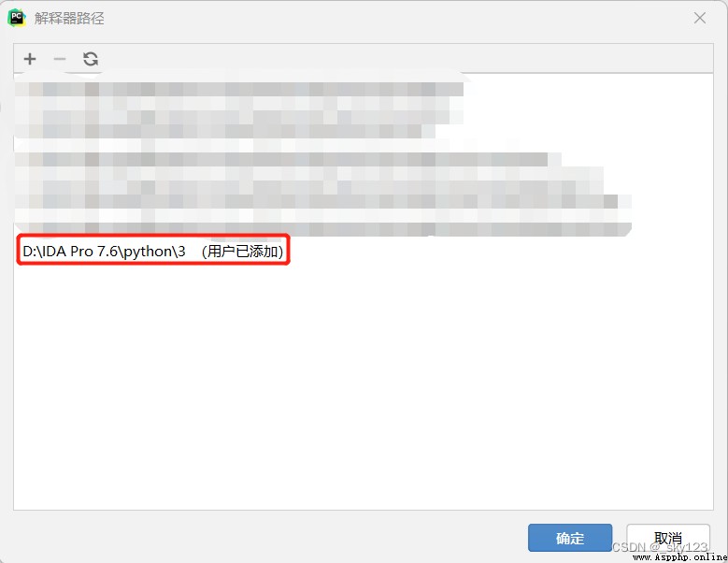The image size is (728, 563).
Task: Click the (用户已添加) label beside the path
Action: (x=242, y=252)
